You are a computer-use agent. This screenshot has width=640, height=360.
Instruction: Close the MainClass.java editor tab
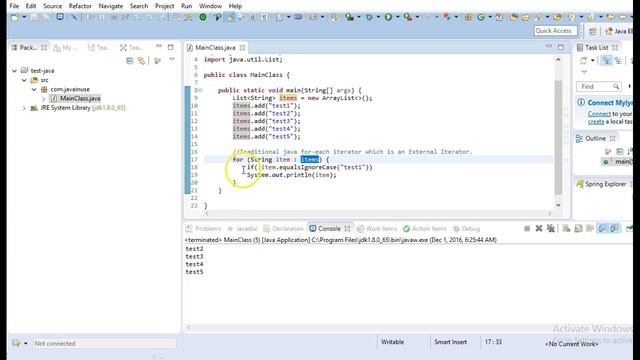click(x=242, y=48)
